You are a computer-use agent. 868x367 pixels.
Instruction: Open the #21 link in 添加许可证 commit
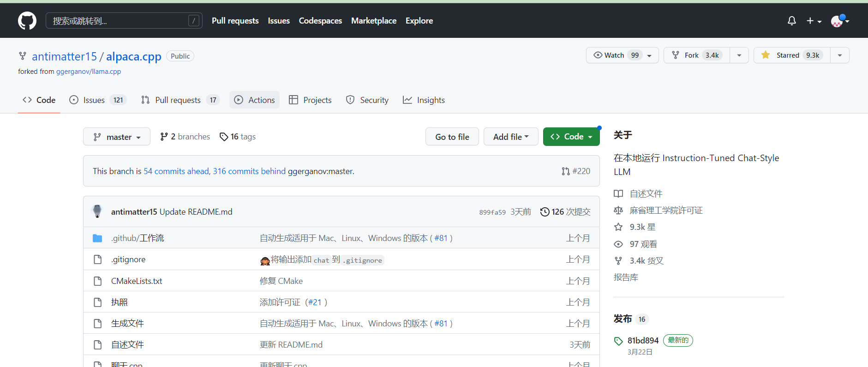click(315, 302)
